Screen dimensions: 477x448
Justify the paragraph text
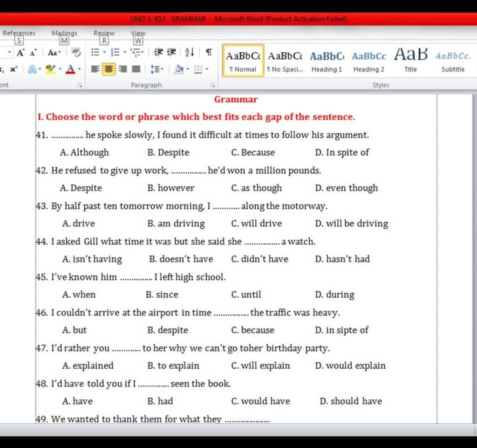[x=136, y=69]
